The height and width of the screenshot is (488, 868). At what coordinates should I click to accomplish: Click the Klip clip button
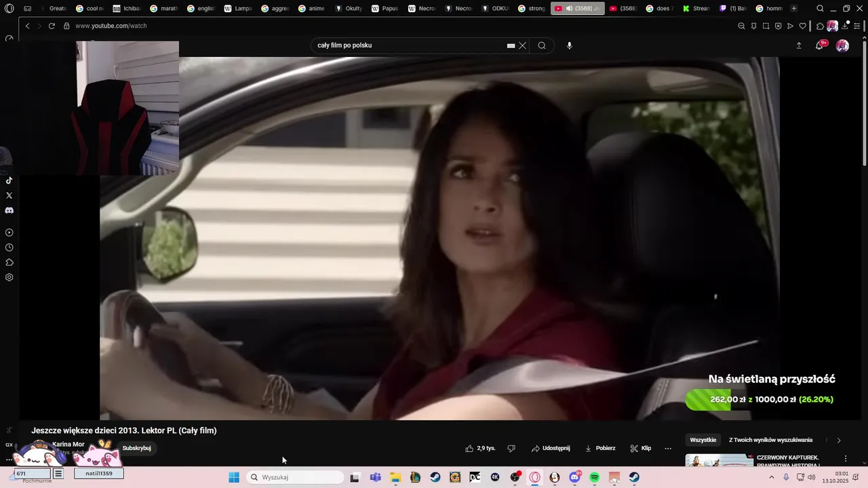641,448
